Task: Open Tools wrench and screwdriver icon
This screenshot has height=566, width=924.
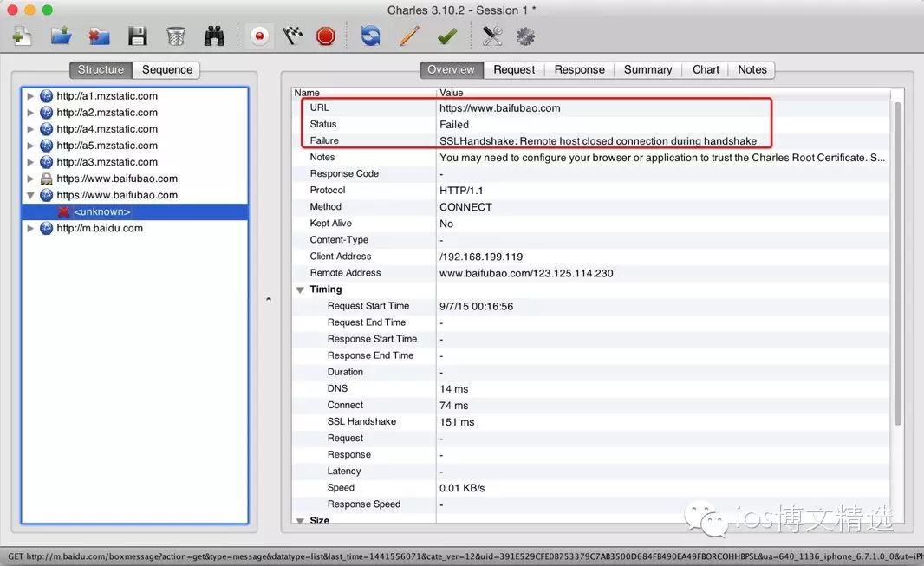Action: tap(492, 36)
